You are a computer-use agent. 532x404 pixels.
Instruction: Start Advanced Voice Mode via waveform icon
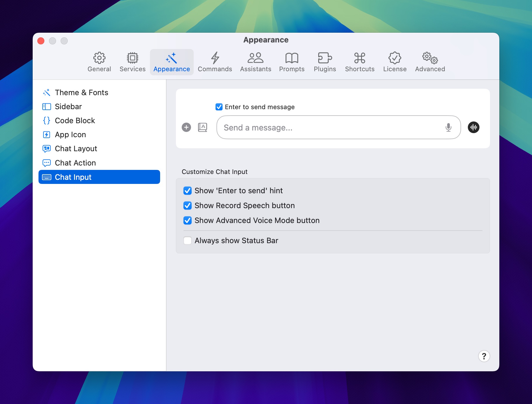pos(473,127)
